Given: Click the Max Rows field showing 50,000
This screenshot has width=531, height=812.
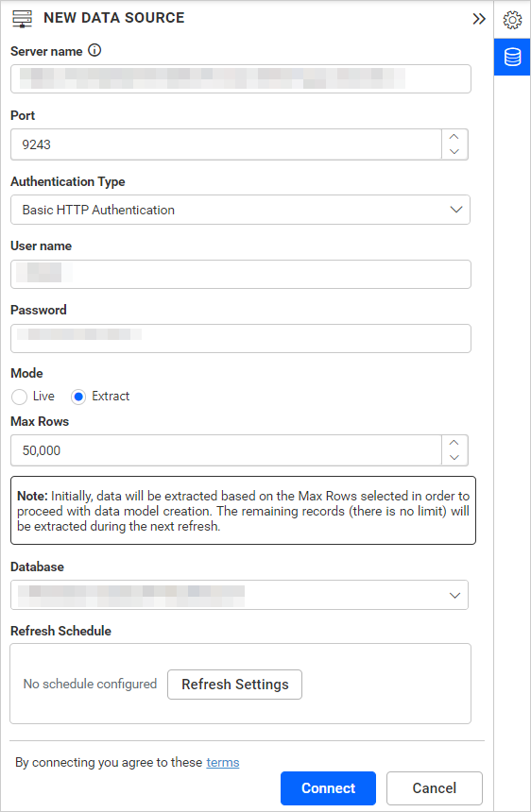Looking at the screenshot, I should coord(227,450).
